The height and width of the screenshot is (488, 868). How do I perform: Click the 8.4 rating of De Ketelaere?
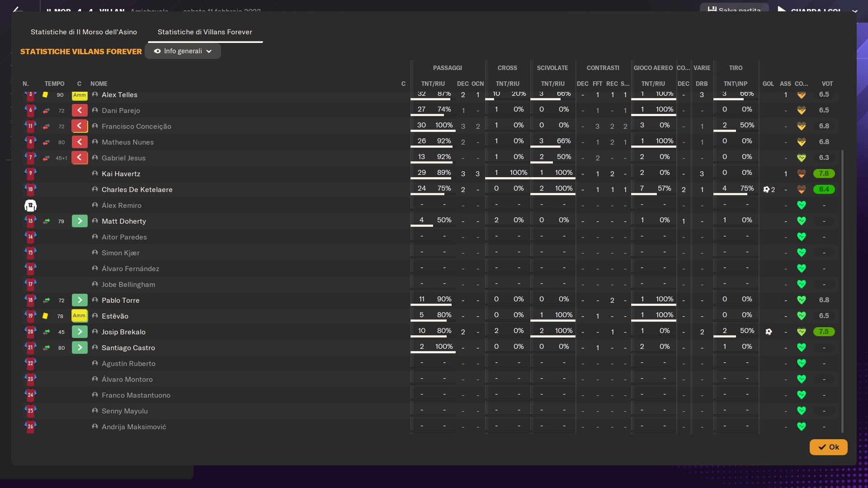pos(824,189)
